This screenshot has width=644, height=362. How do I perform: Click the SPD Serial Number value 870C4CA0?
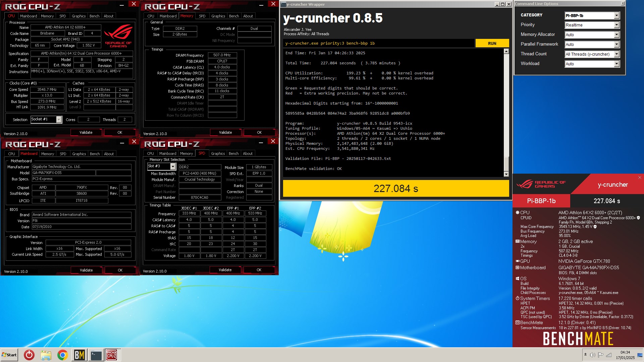(x=200, y=197)
